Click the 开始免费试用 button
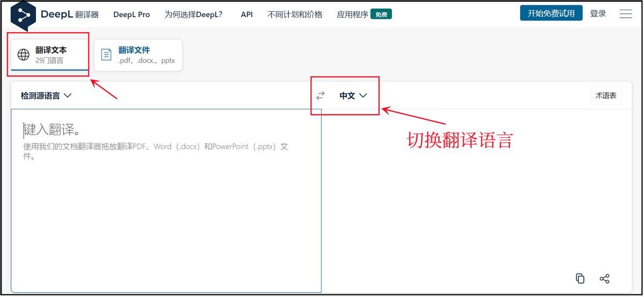644x297 pixels. click(551, 13)
